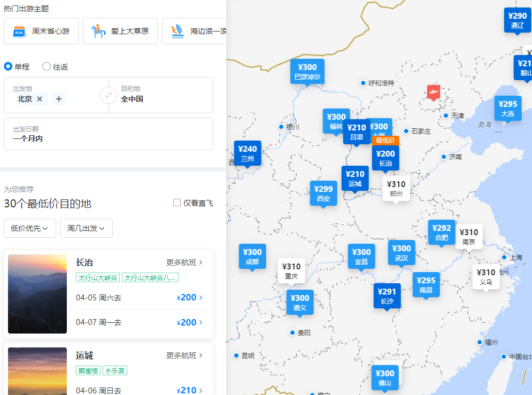Click the red airplane marker on the map
The width and height of the screenshot is (532, 395).
point(433,92)
